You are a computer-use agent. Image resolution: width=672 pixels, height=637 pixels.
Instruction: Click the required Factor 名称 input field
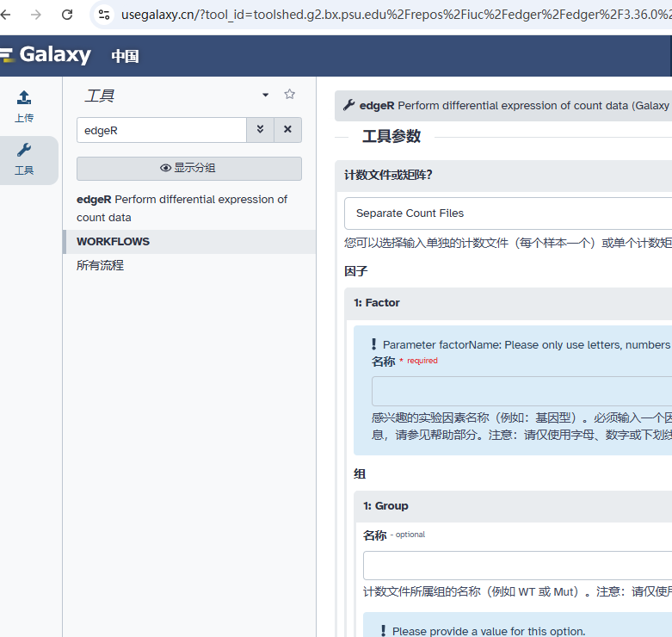521,391
